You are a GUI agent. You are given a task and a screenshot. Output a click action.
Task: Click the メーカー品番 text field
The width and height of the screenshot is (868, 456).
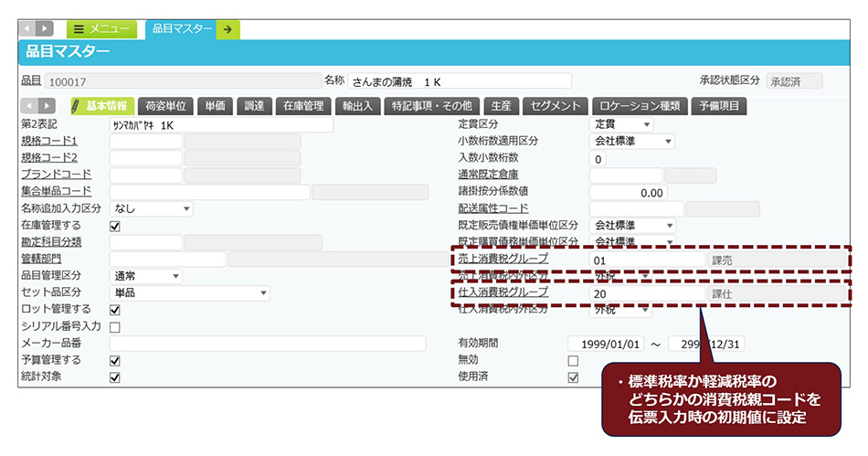(267, 344)
